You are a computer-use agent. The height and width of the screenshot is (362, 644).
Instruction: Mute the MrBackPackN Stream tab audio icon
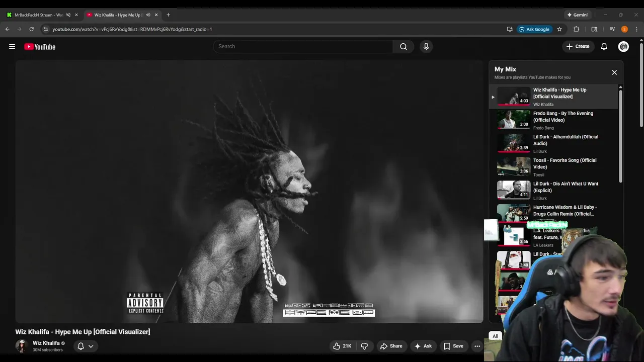point(68,15)
